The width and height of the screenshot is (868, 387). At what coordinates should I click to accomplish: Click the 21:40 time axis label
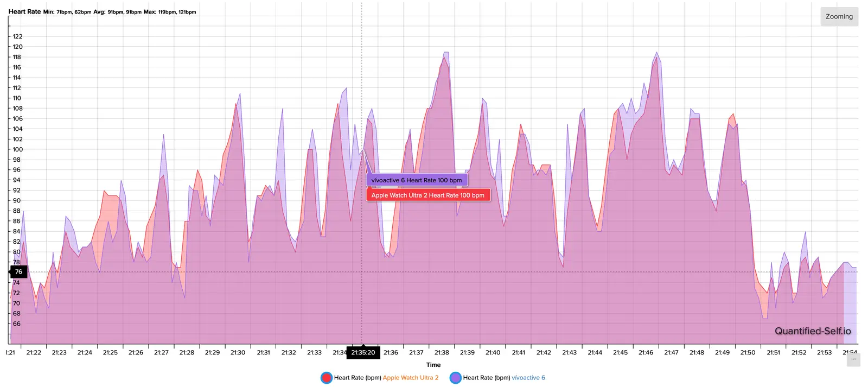point(493,353)
